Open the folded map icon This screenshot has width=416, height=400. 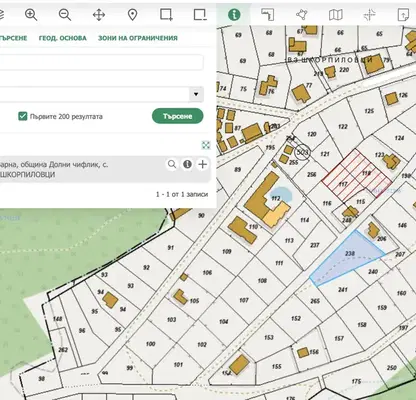click(x=336, y=15)
